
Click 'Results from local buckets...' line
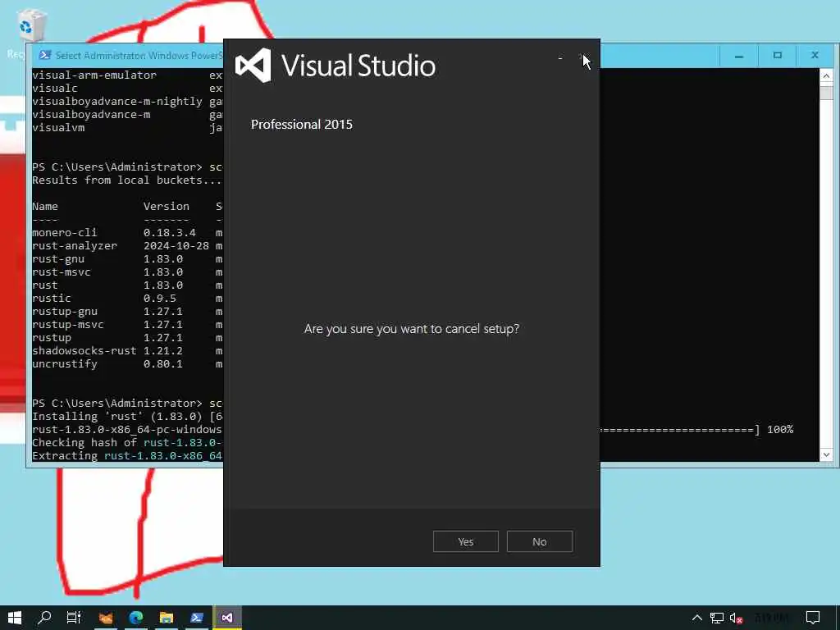[127, 180]
